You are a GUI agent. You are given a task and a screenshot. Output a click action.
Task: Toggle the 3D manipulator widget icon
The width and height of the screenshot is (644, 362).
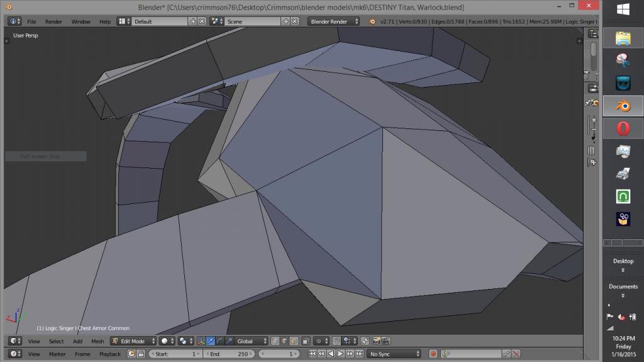pos(201,341)
